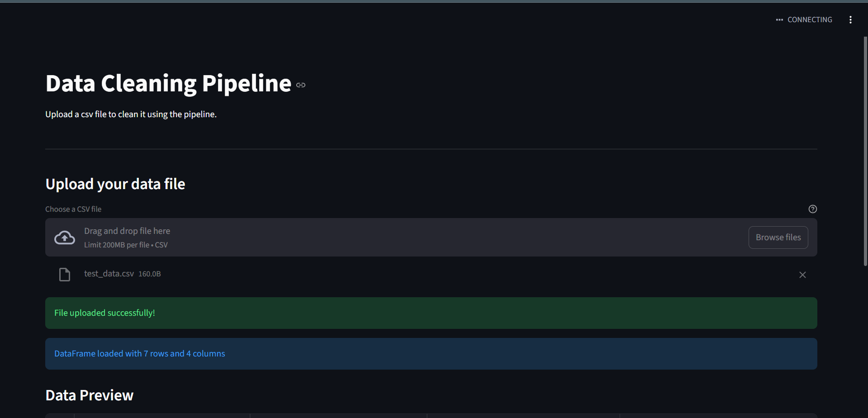Click the help question mark icon
Image resolution: width=868 pixels, height=418 pixels.
[x=812, y=209]
